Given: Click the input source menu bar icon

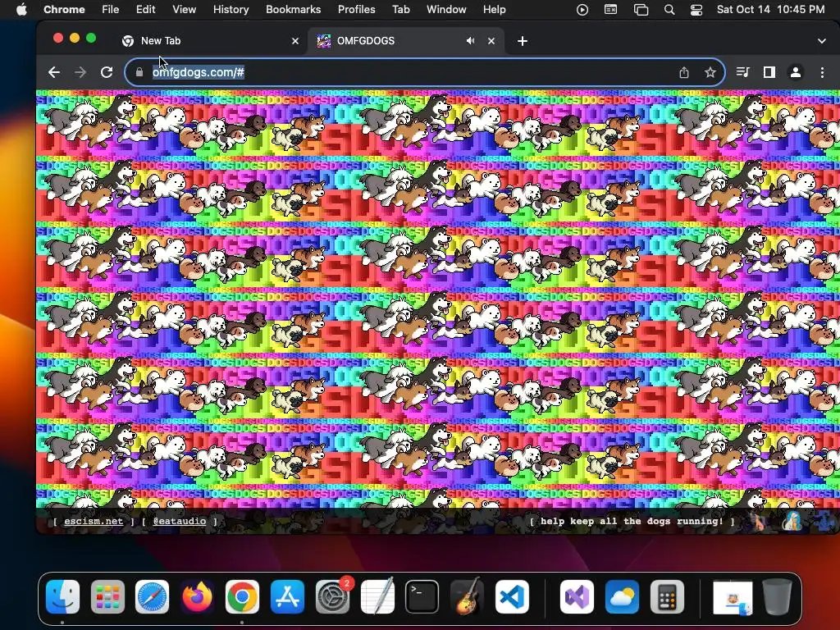Looking at the screenshot, I should click(x=610, y=10).
